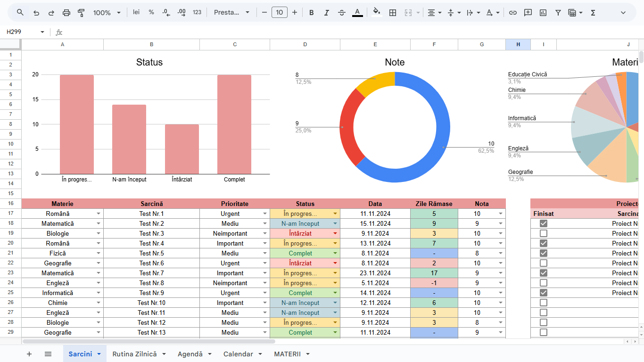The image size is (644, 362).
Task: Click the paint format roller icon
Action: click(x=81, y=13)
